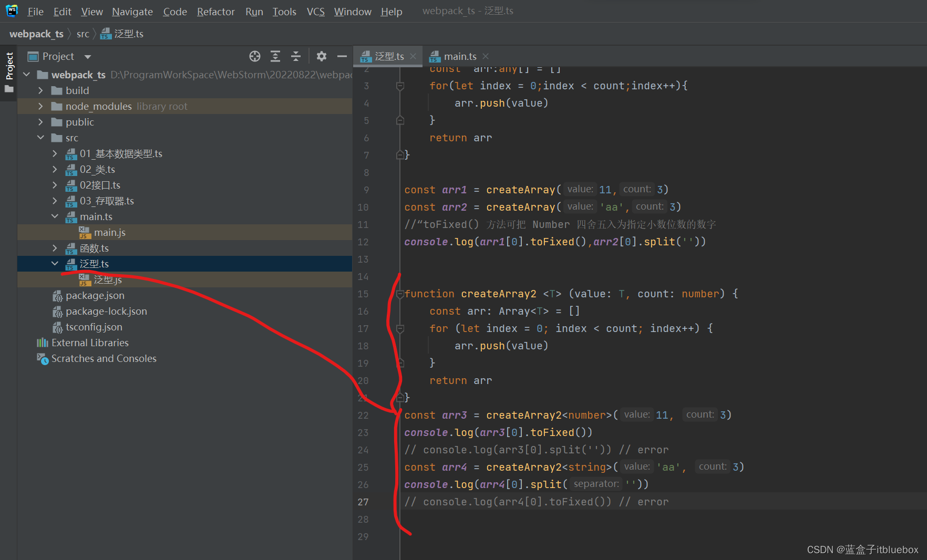Open the Tools menu
The image size is (927, 560).
pos(284,12)
